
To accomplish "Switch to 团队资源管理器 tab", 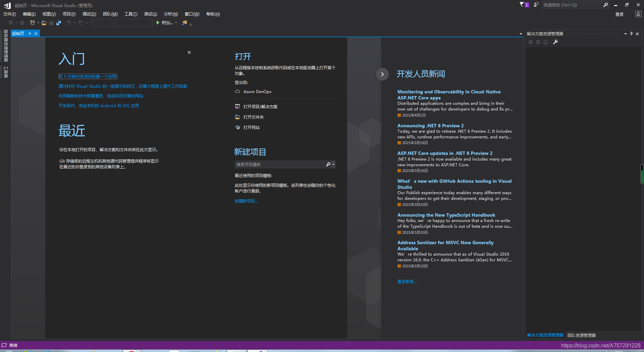I will pyautogui.click(x=582, y=335).
